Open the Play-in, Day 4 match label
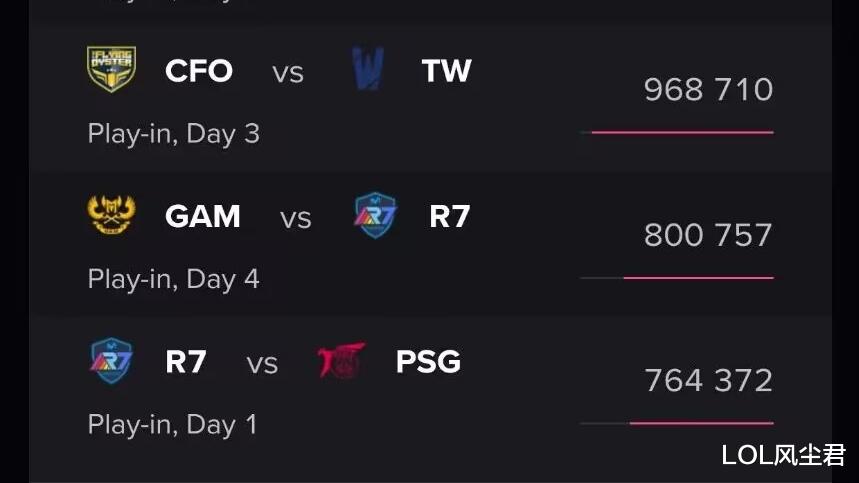 click(x=174, y=279)
